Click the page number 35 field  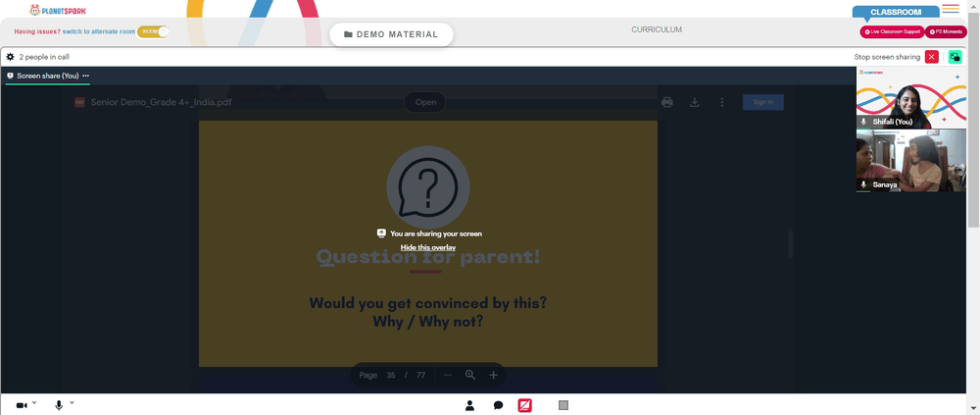(x=391, y=375)
